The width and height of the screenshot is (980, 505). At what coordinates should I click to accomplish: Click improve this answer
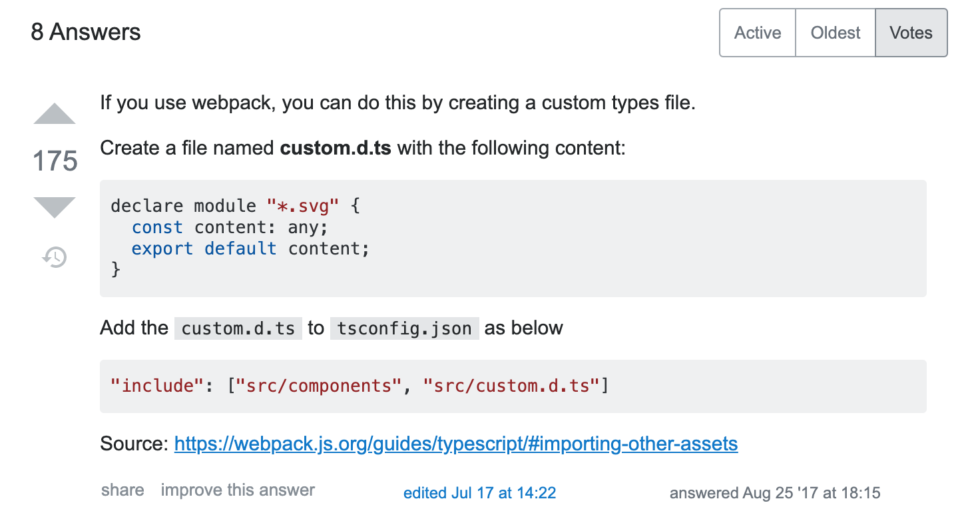(238, 490)
